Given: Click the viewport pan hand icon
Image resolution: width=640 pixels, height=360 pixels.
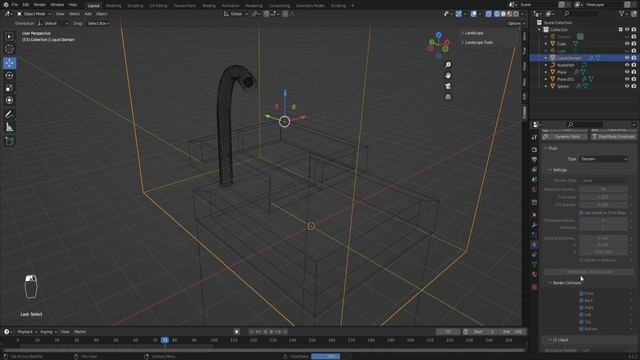Looking at the screenshot, I should [448, 76].
